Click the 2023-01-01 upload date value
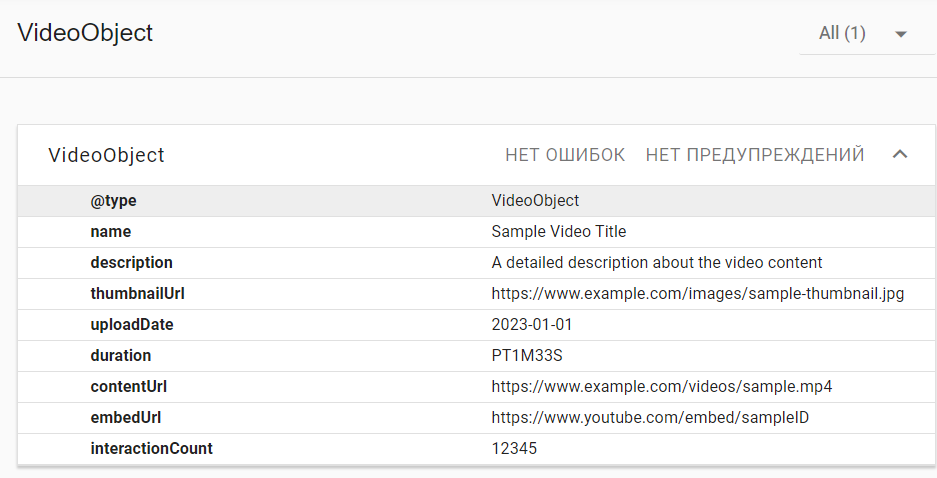 [x=532, y=325]
